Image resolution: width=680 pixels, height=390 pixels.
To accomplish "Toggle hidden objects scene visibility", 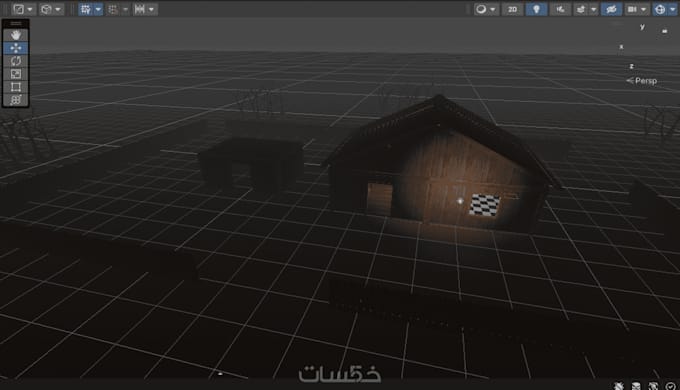I will [611, 9].
